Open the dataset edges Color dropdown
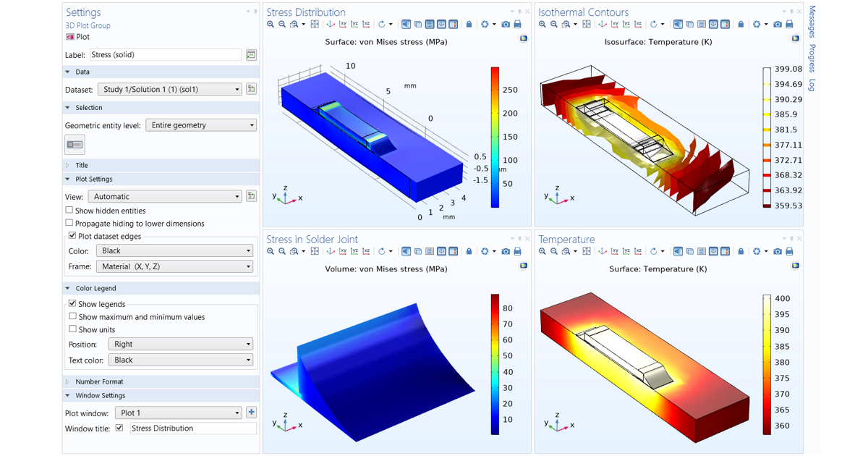 tap(174, 250)
